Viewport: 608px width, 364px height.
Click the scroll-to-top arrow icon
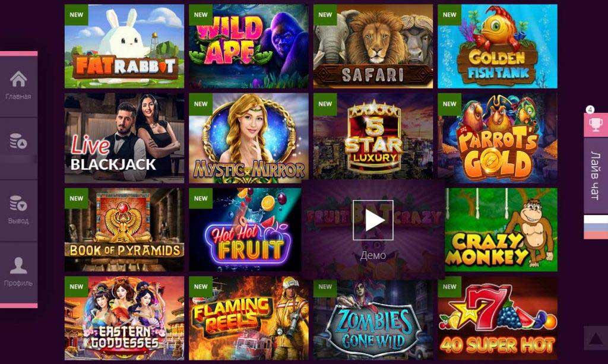click(x=596, y=338)
